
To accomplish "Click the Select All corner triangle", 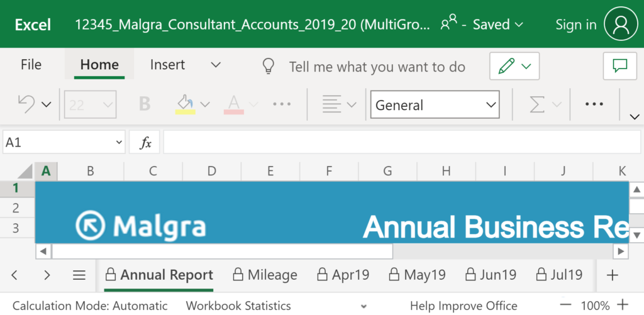I will point(25,171).
